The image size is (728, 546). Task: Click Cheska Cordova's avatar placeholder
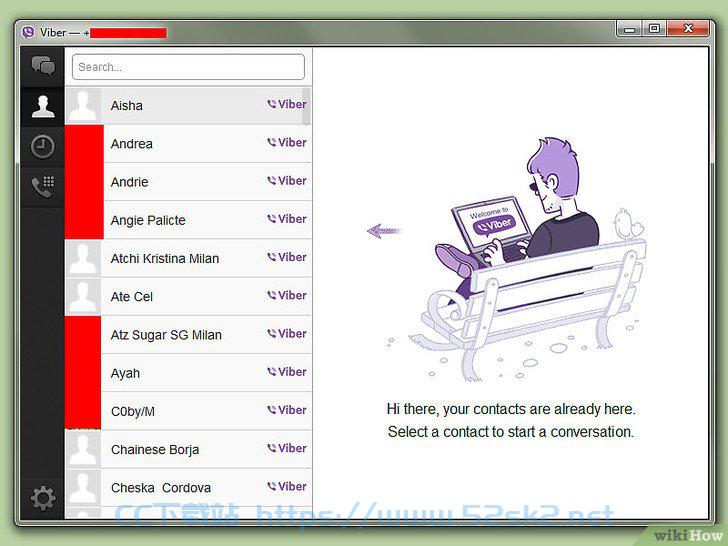tap(83, 488)
